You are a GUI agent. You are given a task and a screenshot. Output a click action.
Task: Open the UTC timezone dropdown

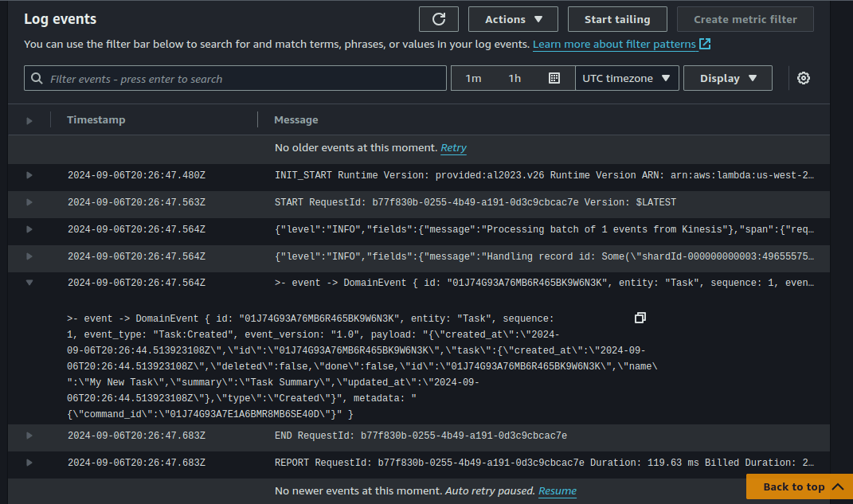tap(627, 78)
